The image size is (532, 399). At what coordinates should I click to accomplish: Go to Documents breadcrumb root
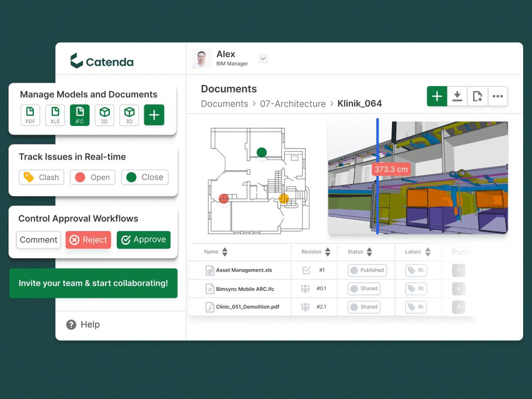(x=224, y=104)
